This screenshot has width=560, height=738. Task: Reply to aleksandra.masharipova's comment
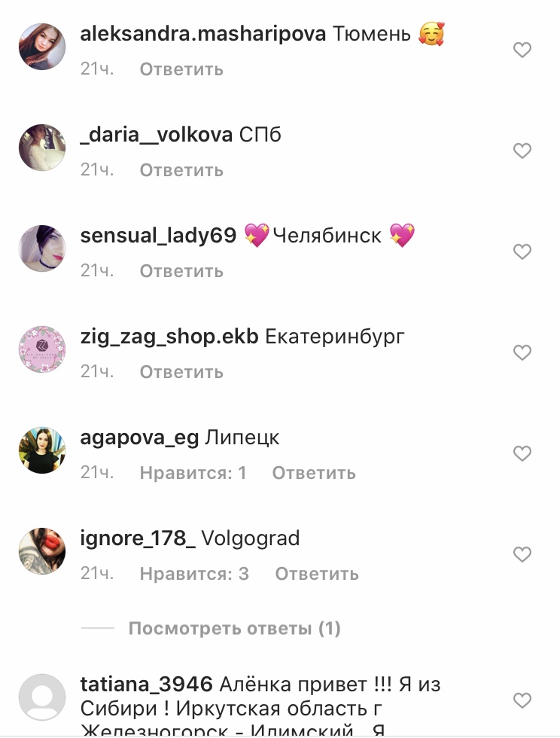coord(181,69)
